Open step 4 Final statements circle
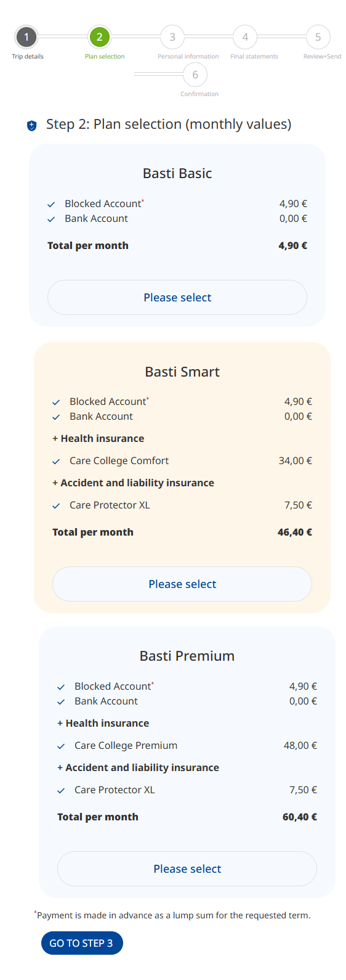 coord(245,37)
